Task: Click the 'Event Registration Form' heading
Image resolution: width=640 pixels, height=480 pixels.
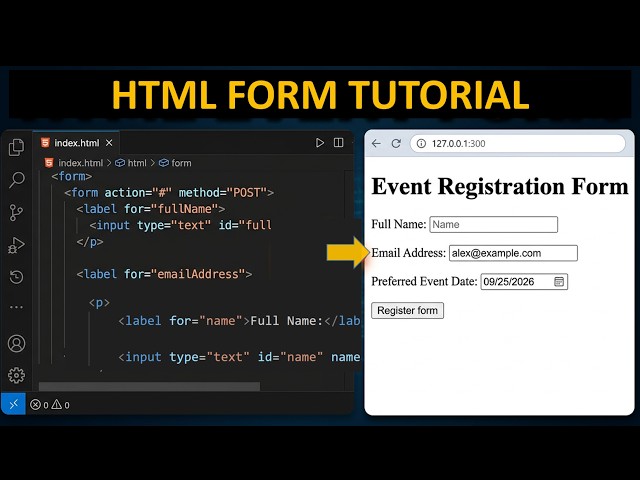Action: 500,186
